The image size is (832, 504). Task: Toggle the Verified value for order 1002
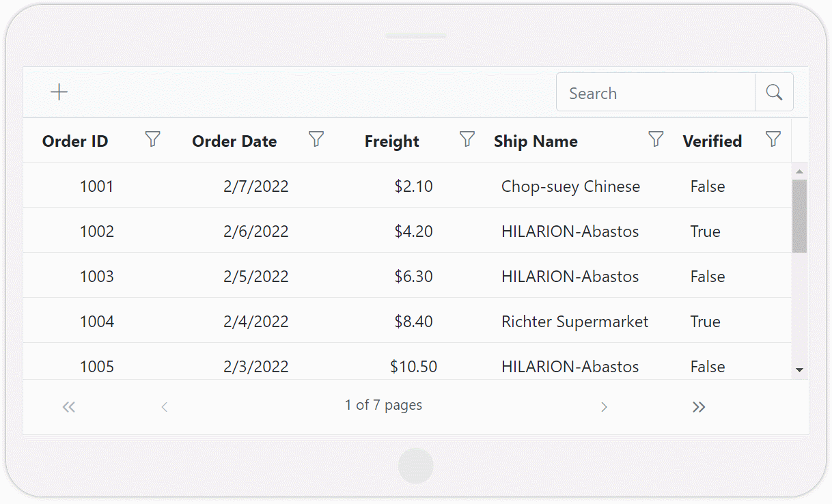pyautogui.click(x=705, y=232)
